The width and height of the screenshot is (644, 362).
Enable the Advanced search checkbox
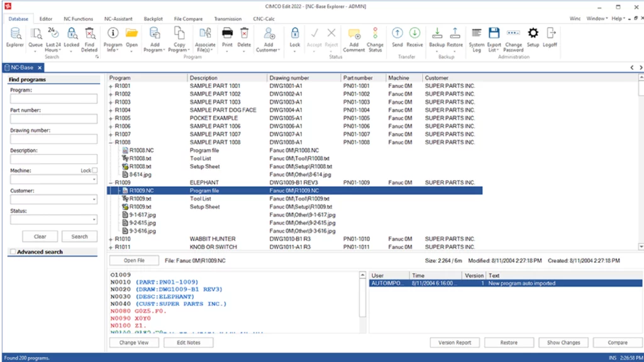tap(13, 252)
